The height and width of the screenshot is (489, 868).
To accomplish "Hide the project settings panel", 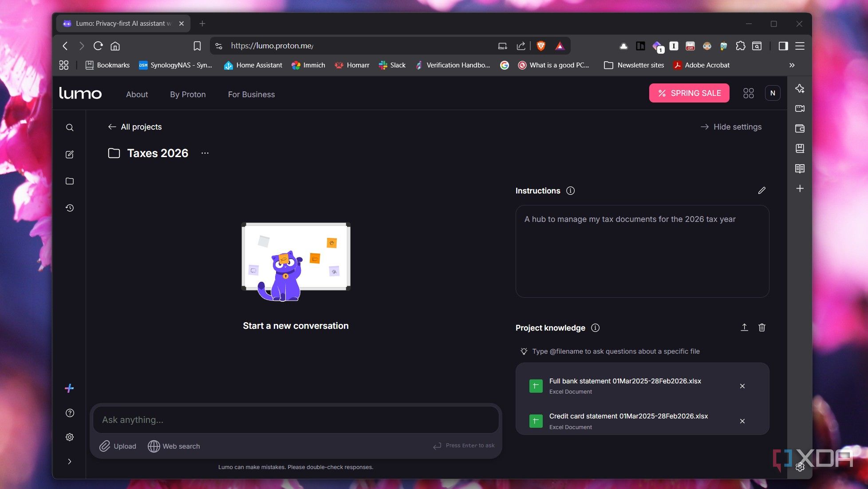I will [x=731, y=127].
